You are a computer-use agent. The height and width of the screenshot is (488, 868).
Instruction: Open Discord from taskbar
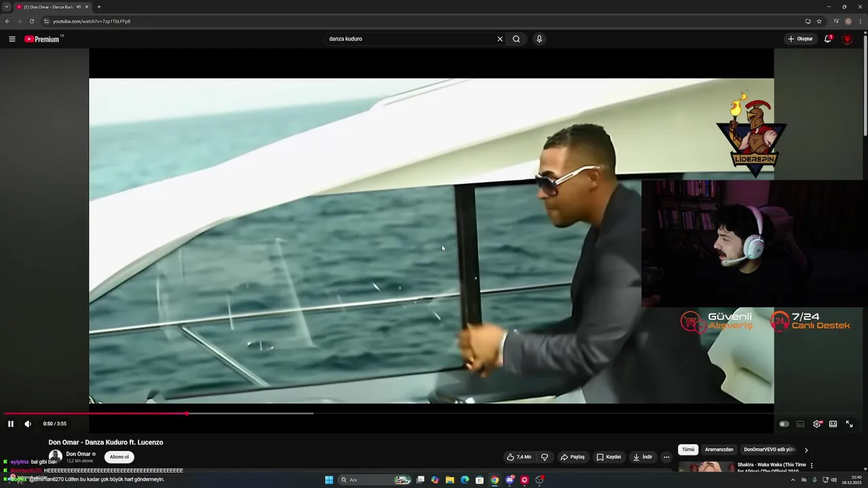tap(509, 480)
